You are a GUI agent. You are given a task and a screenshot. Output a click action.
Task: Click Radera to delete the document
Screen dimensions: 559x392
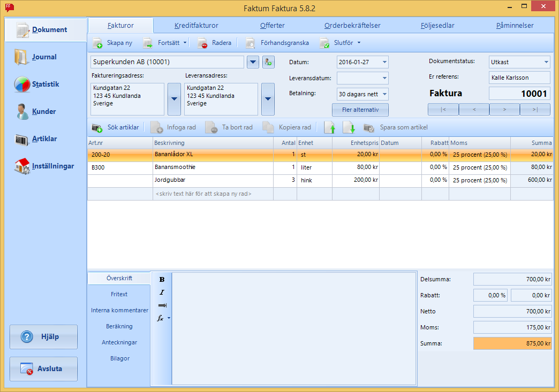215,43
